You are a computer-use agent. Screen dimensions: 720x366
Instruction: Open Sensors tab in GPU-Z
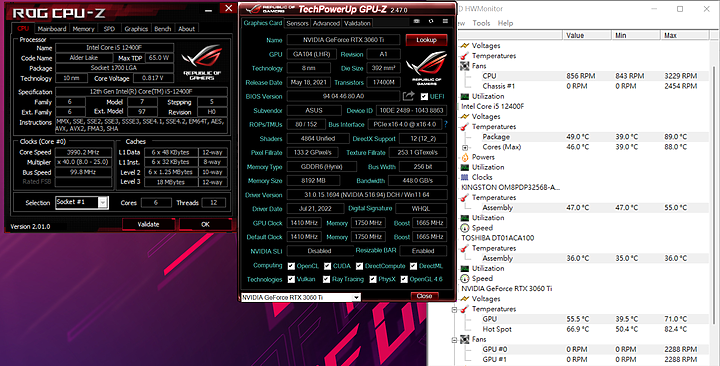point(298,23)
